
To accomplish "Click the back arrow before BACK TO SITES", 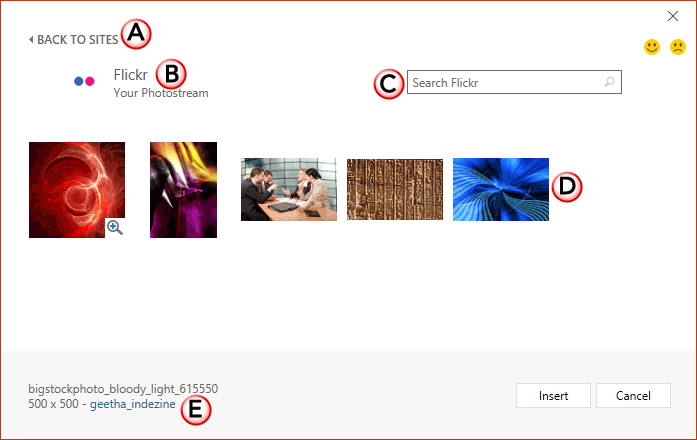I will click(31, 40).
